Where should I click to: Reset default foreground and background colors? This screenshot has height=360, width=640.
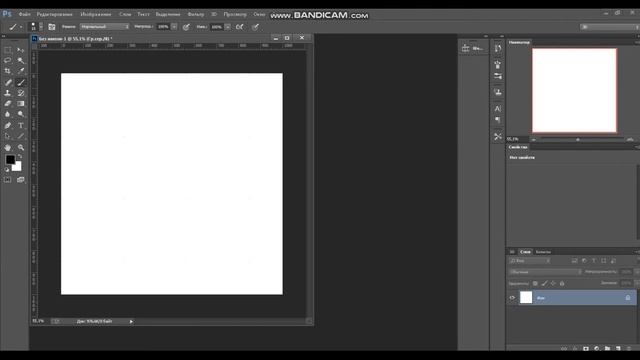tap(7, 169)
